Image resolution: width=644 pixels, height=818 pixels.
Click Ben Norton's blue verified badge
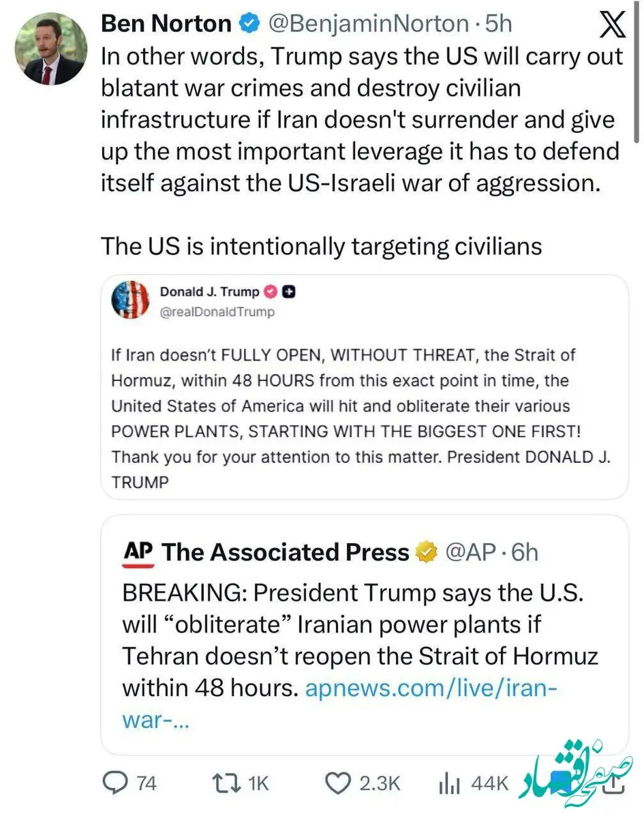click(x=249, y=22)
